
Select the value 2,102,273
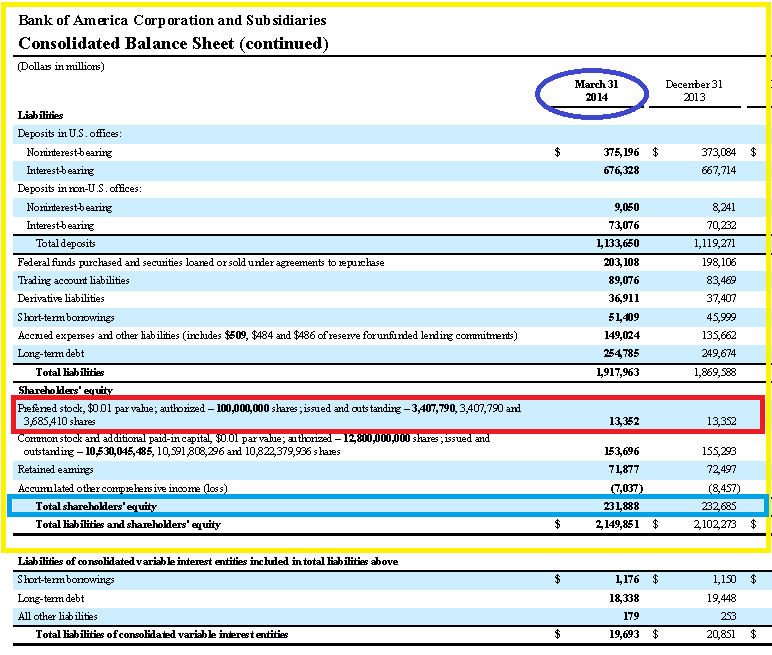click(715, 524)
